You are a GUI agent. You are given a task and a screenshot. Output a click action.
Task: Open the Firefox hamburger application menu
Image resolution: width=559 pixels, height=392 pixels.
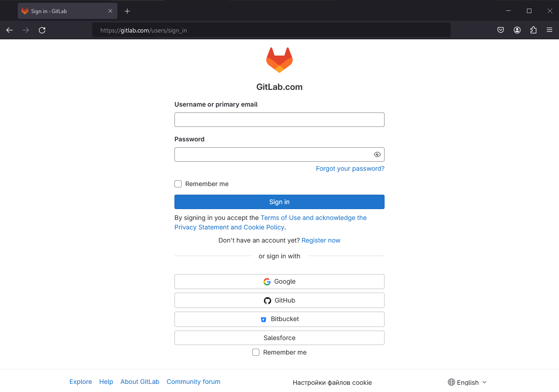click(x=550, y=30)
